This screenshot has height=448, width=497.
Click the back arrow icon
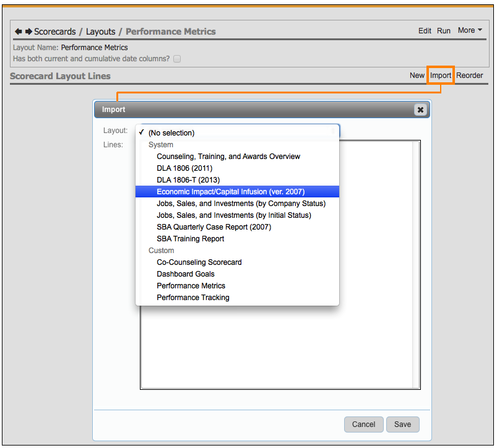coord(19,32)
